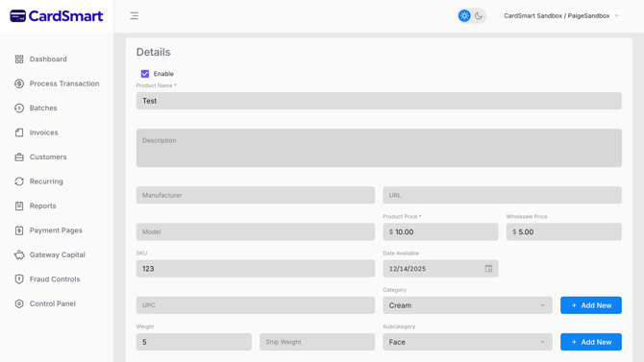Select Recurring in the sidebar
This screenshot has height=362, width=644.
click(x=46, y=181)
